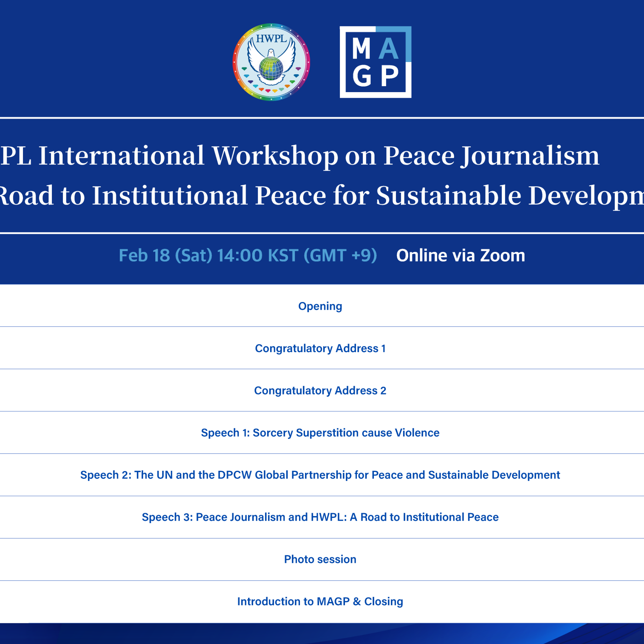Click Introduction to MAGP & Closing row
The height and width of the screenshot is (644, 644).
click(x=320, y=601)
